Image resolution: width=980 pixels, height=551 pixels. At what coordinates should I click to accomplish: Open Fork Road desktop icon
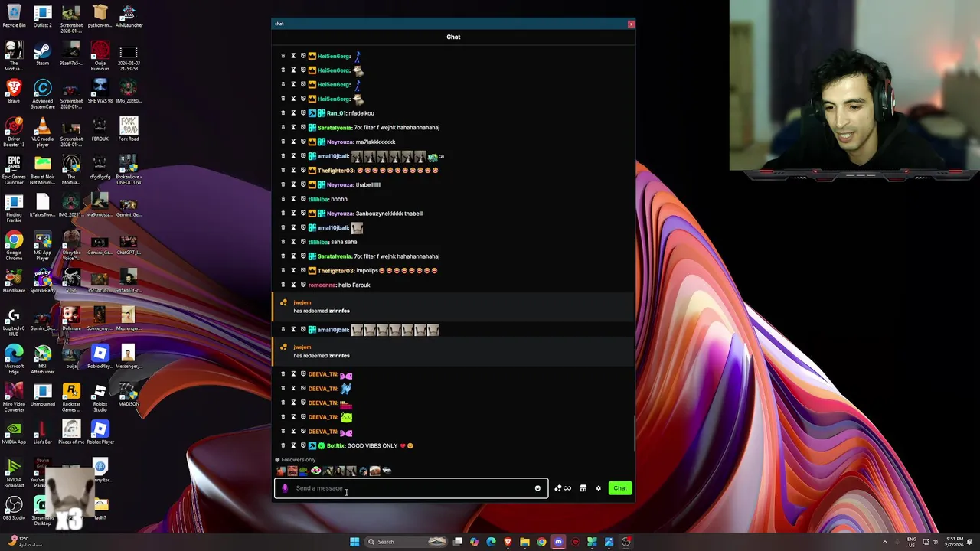tap(128, 129)
